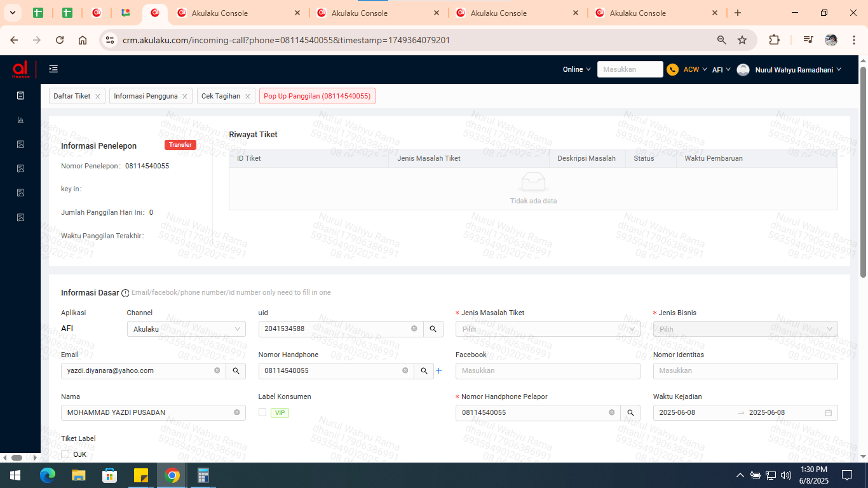Screen dimensions: 868x488
Task: Search by uid magnifier button
Action: pyautogui.click(x=433, y=329)
